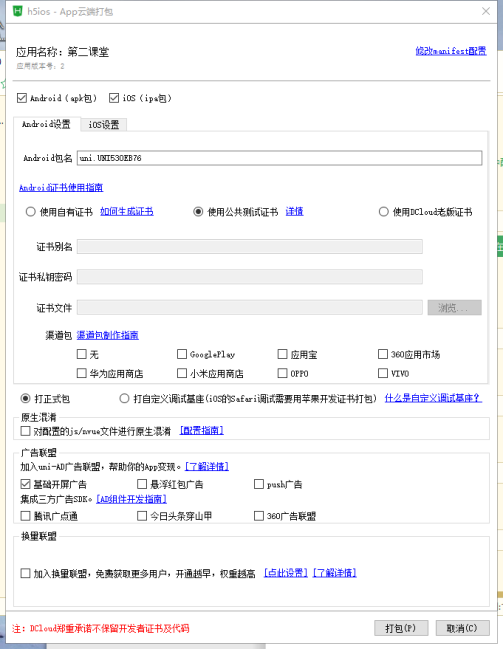Open the 详情 link for public test certificate
Viewport: 503px width, 649px height.
294,212
